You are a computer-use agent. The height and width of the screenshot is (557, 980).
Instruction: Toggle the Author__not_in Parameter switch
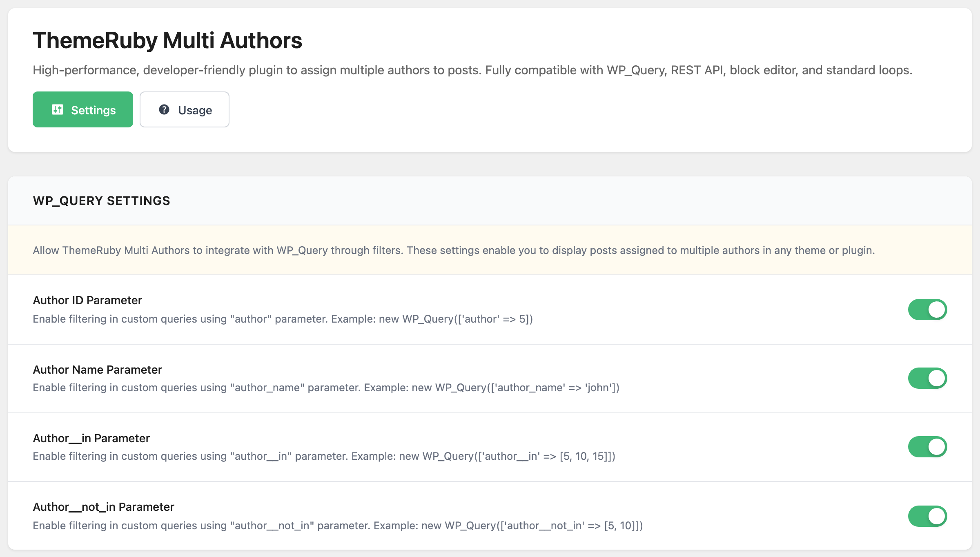click(927, 516)
